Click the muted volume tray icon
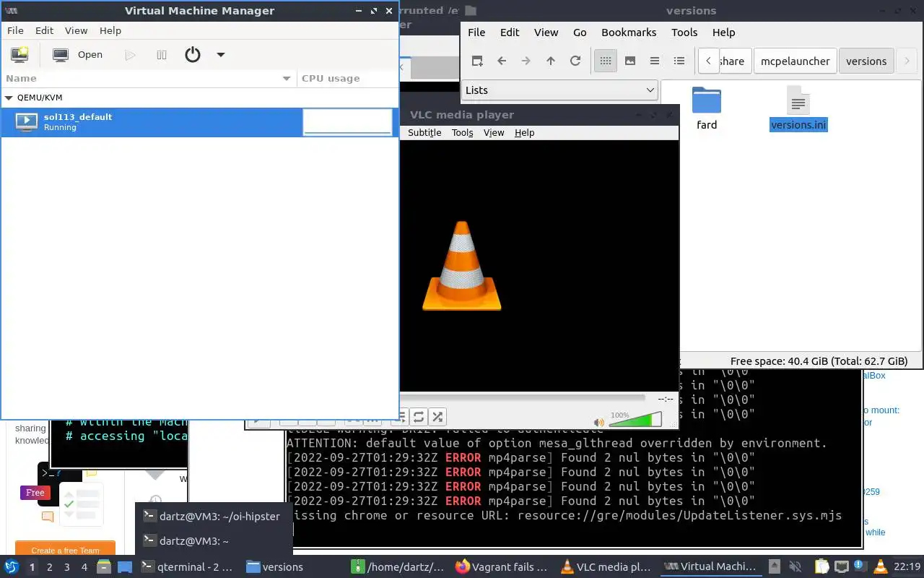 pyautogui.click(x=796, y=567)
